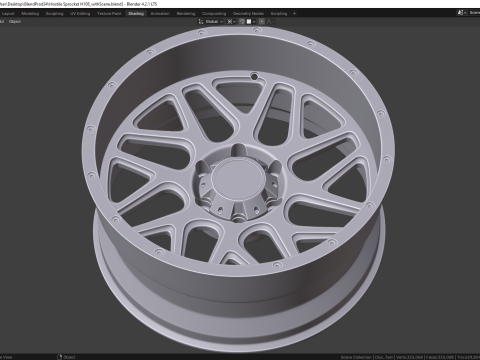Switch to the Compositing workspace tab
Image resolution: width=480 pixels, height=360 pixels.
[x=214, y=14]
